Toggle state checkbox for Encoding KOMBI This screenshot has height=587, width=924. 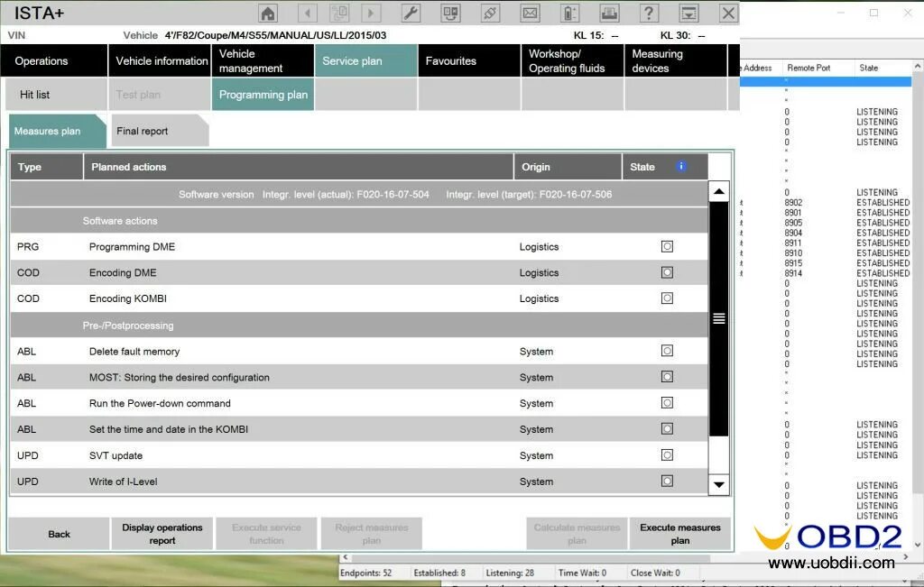click(x=667, y=298)
